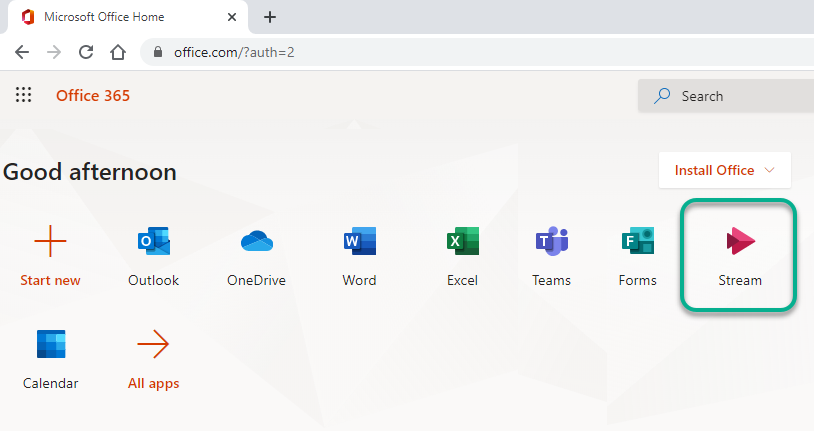
Task: Launch the Stream app
Action: click(x=740, y=241)
